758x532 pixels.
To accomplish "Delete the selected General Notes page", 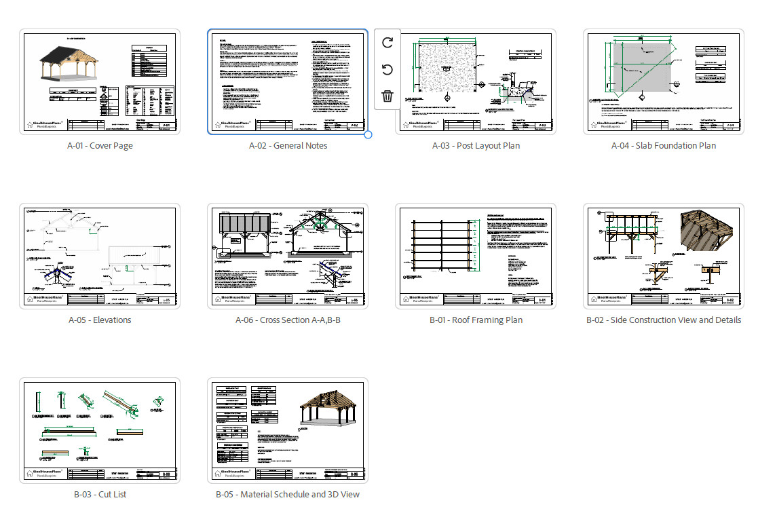I will tap(387, 96).
